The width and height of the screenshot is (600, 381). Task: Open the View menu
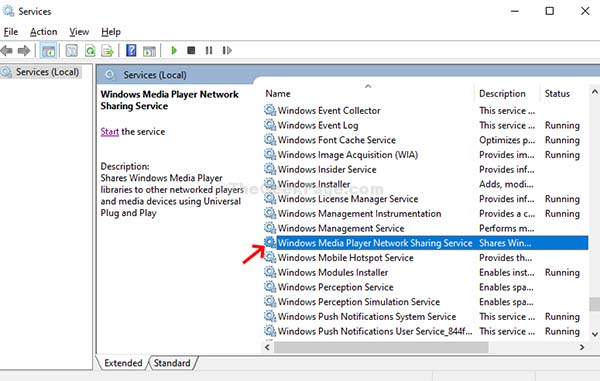[79, 32]
